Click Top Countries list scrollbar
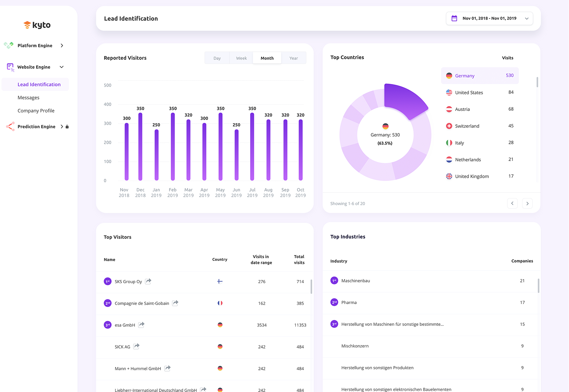Viewport: 569px width, 392px height. pyautogui.click(x=537, y=82)
